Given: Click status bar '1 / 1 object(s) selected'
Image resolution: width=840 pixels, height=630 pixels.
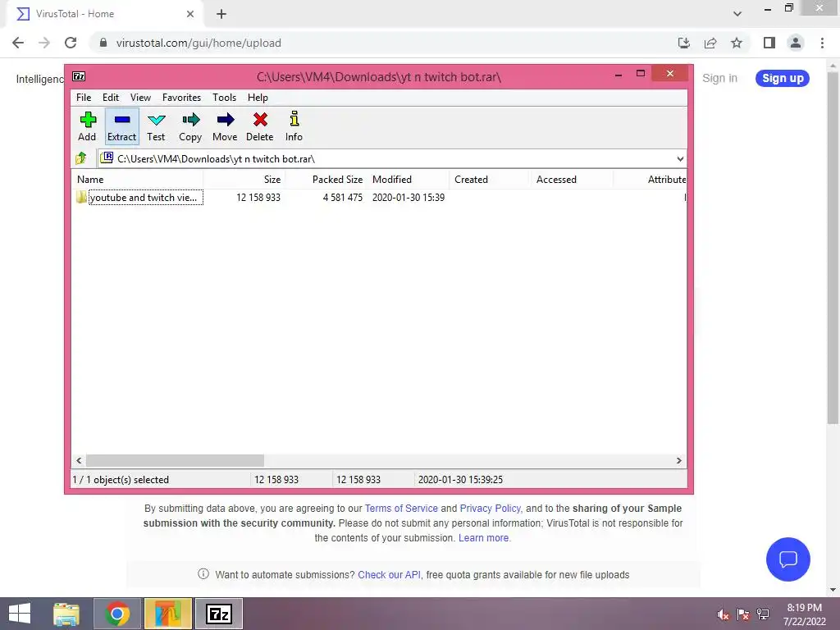Looking at the screenshot, I should tap(121, 479).
